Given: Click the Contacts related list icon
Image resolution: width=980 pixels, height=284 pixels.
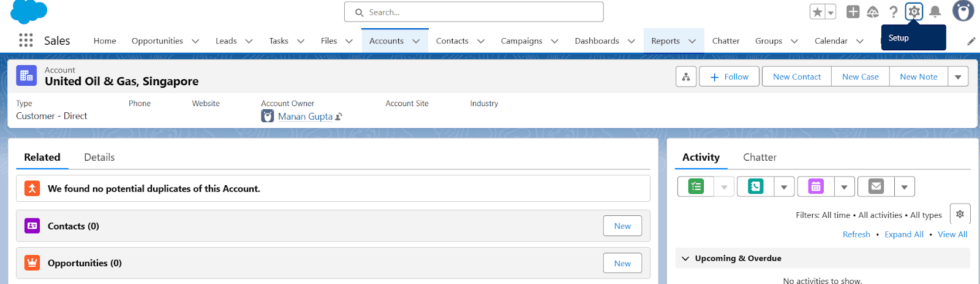Looking at the screenshot, I should click(x=32, y=226).
